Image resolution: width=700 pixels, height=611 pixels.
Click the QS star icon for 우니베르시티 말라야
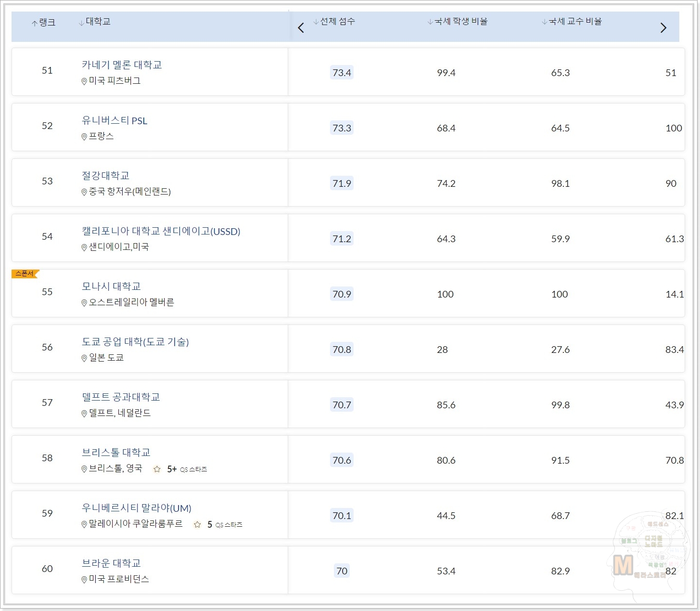coord(197,524)
